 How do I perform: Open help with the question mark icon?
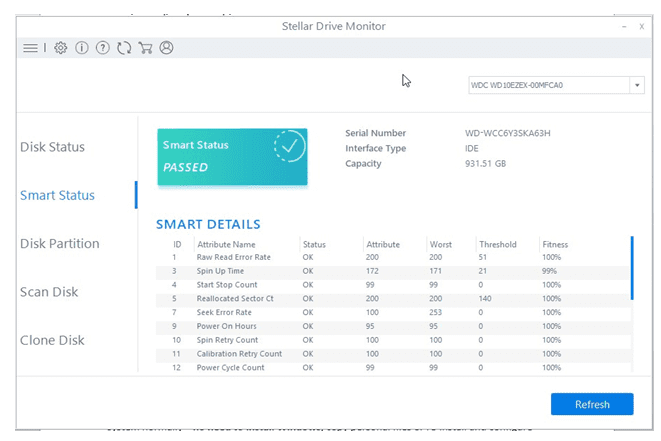[x=103, y=48]
